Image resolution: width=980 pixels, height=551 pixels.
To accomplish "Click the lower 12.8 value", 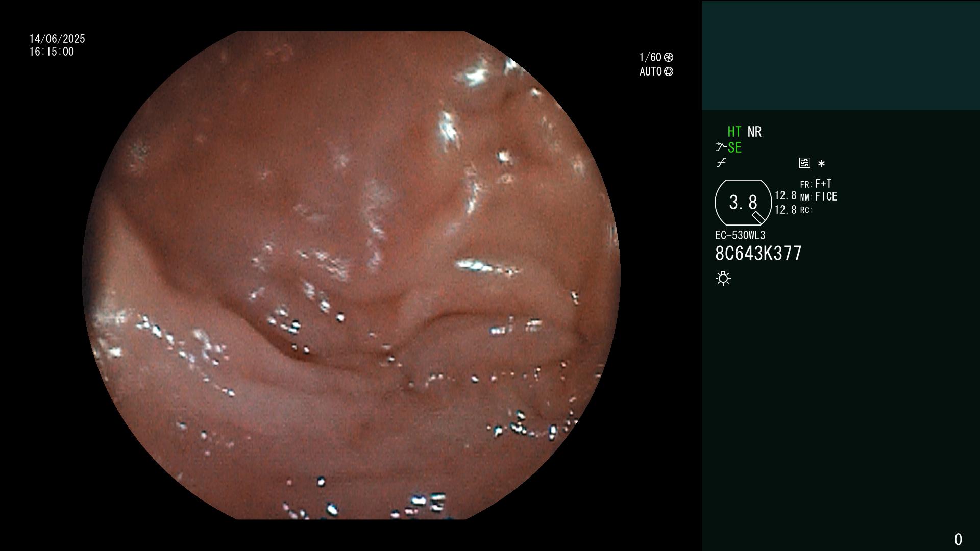I will point(786,210).
